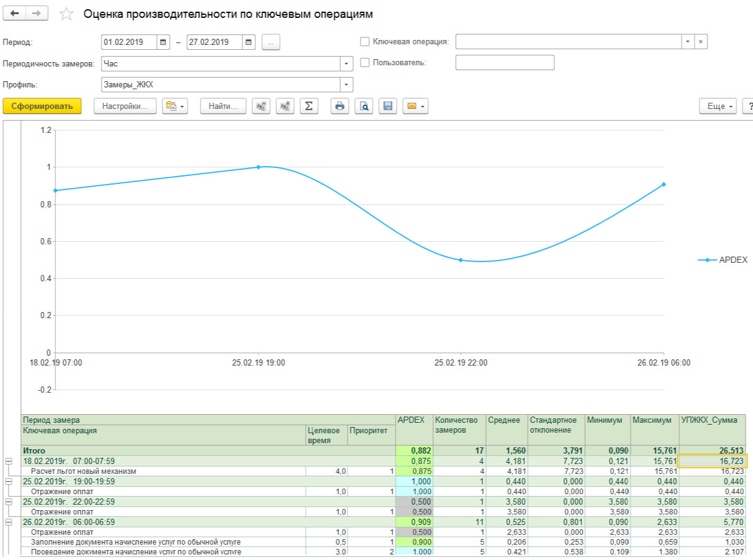Open the Профиль dropdown list

click(346, 84)
